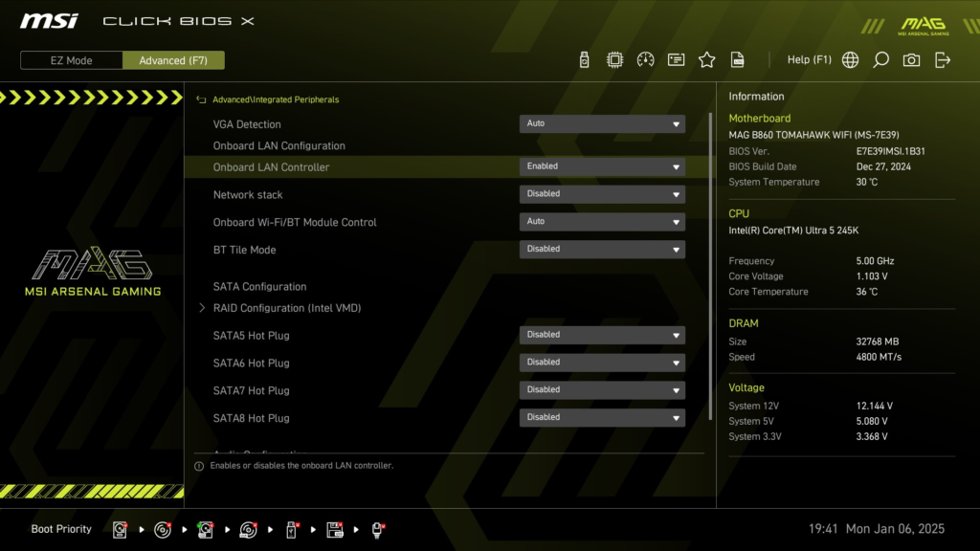This screenshot has width=980, height=551.
Task: Enable SATA5 Hot Plug
Action: tap(602, 335)
